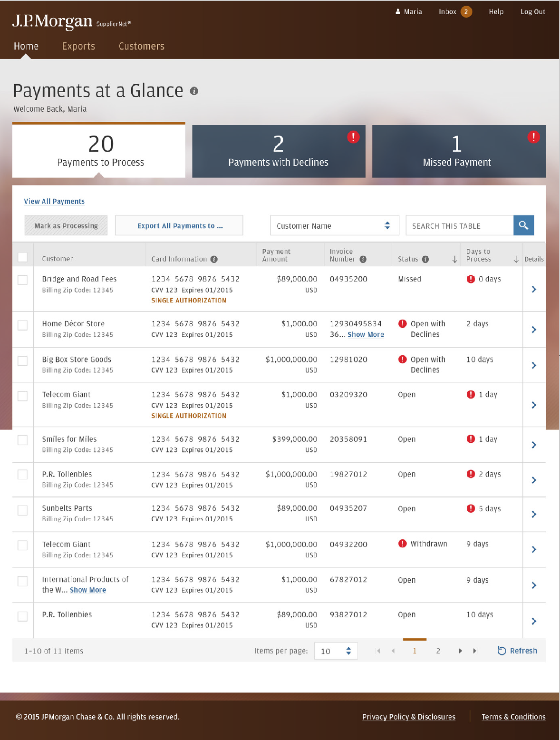Expand Export All Payments to menu
The height and width of the screenshot is (740, 560).
coord(179,225)
